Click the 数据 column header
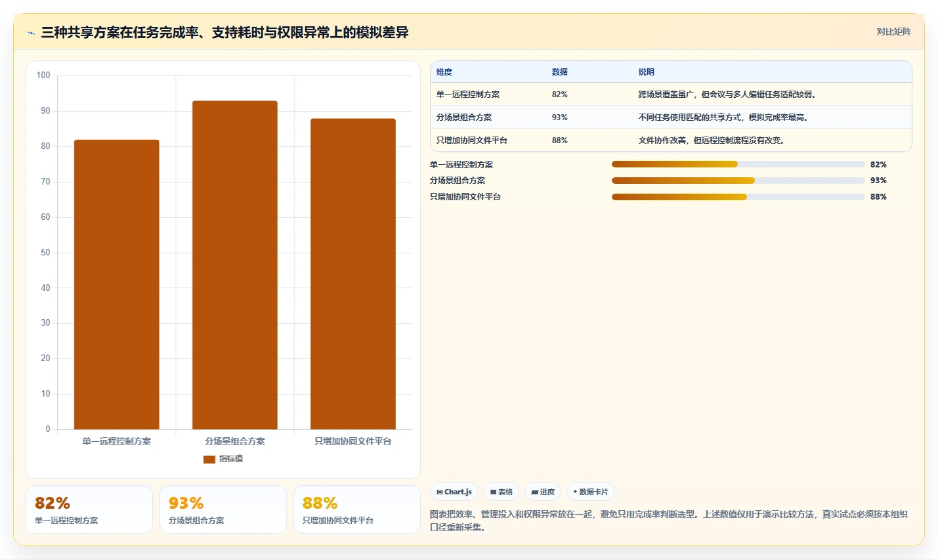Viewport: 938px width, 560px height. pyautogui.click(x=560, y=72)
